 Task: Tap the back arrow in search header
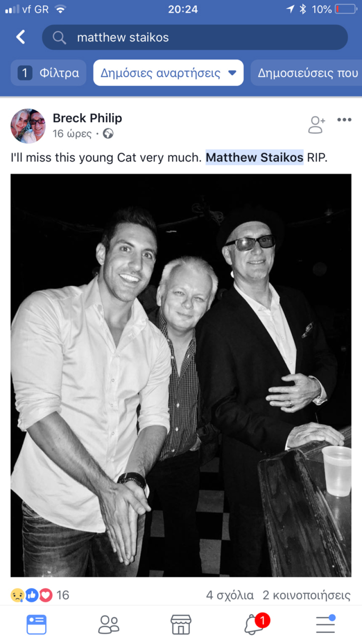coord(21,37)
